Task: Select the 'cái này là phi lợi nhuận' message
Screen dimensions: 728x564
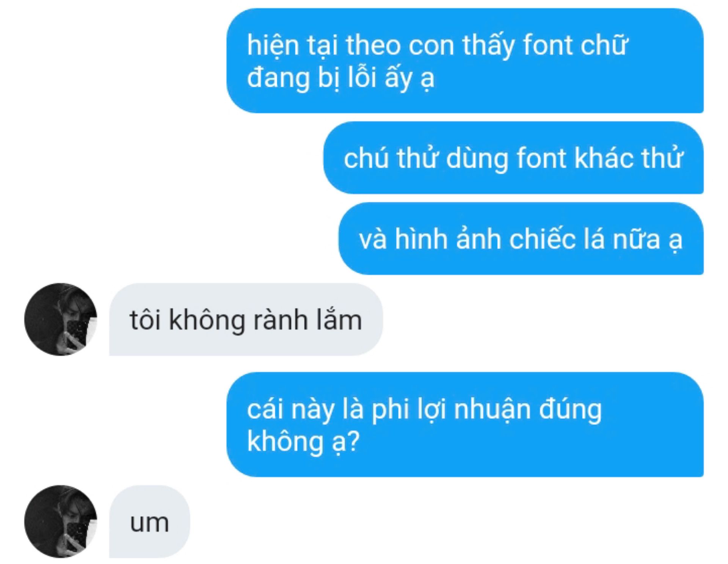Action: 465,425
